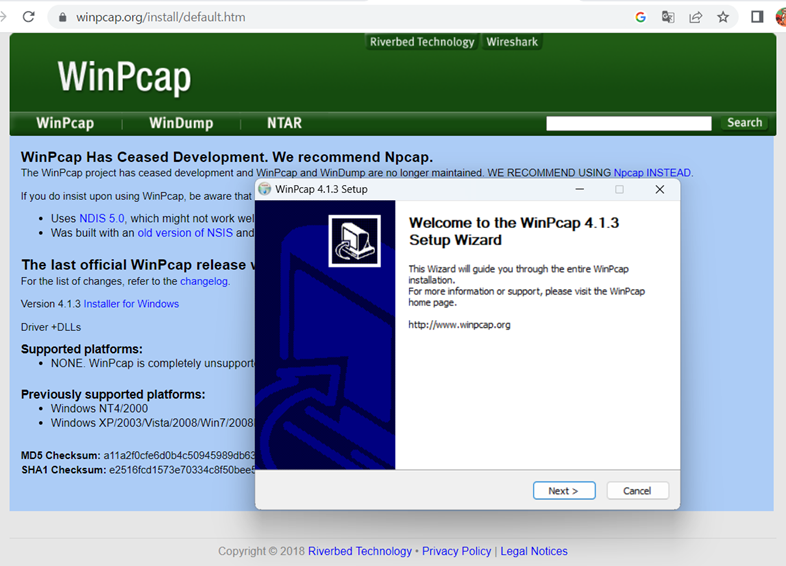Open the WinPcap navigation menu item
Viewport: 786px width, 566px height.
click(65, 123)
